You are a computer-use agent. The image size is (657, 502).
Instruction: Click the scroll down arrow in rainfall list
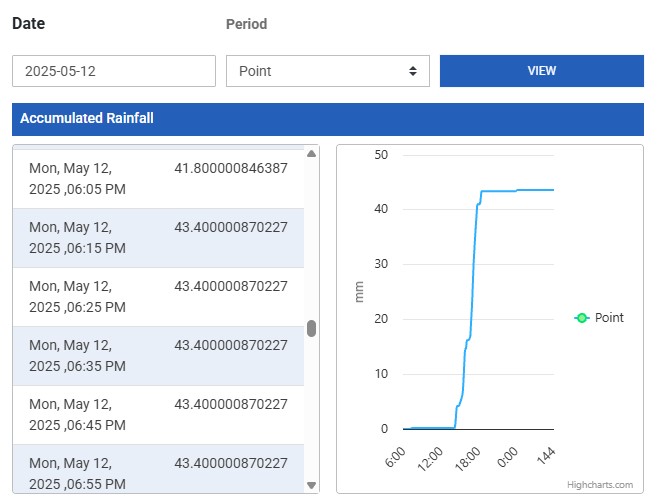tap(311, 485)
